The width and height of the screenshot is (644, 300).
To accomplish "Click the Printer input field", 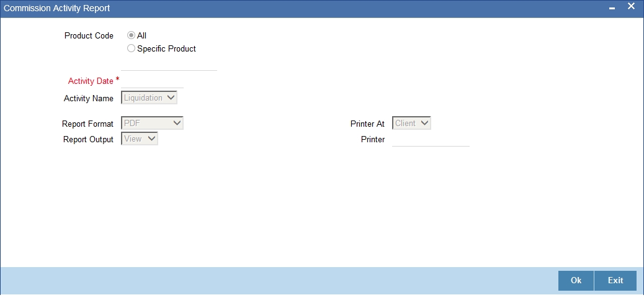I will click(431, 140).
